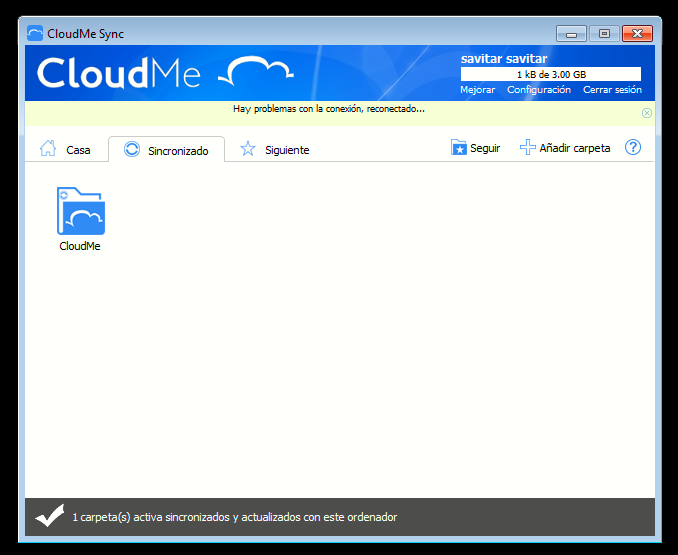The height and width of the screenshot is (555, 678).
Task: Open the Configuración link
Action: [539, 89]
